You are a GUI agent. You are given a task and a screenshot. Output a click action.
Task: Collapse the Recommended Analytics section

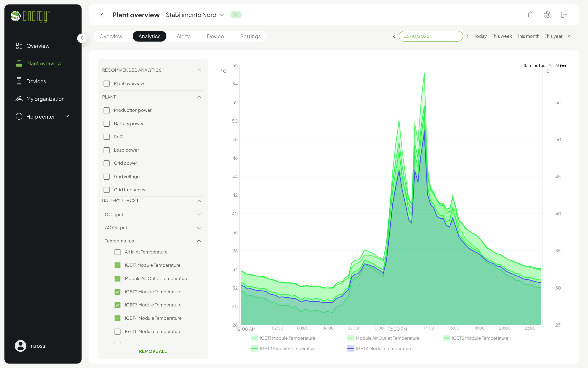(199, 70)
